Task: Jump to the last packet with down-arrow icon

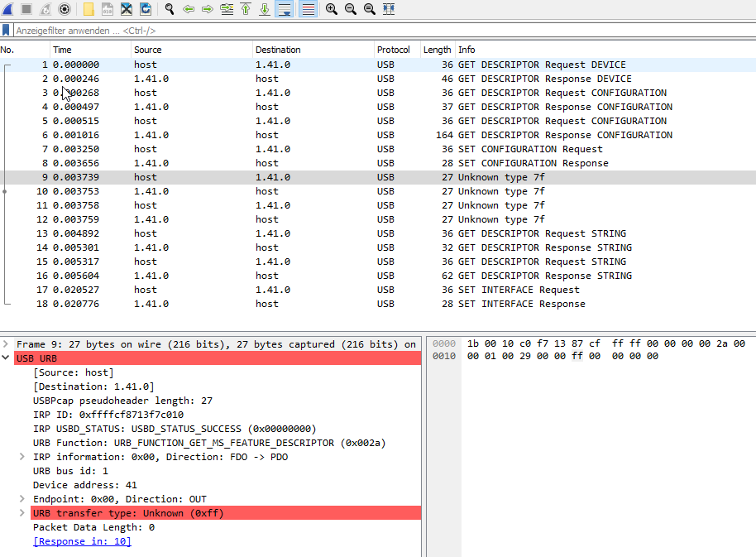Action: tap(264, 8)
